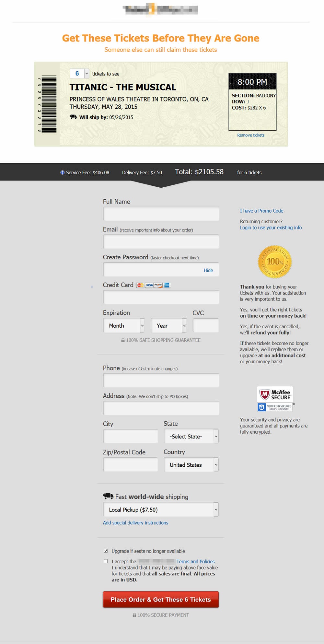The image size is (324, 644).
Task: Hide the password text with Hide toggle
Action: click(x=208, y=270)
